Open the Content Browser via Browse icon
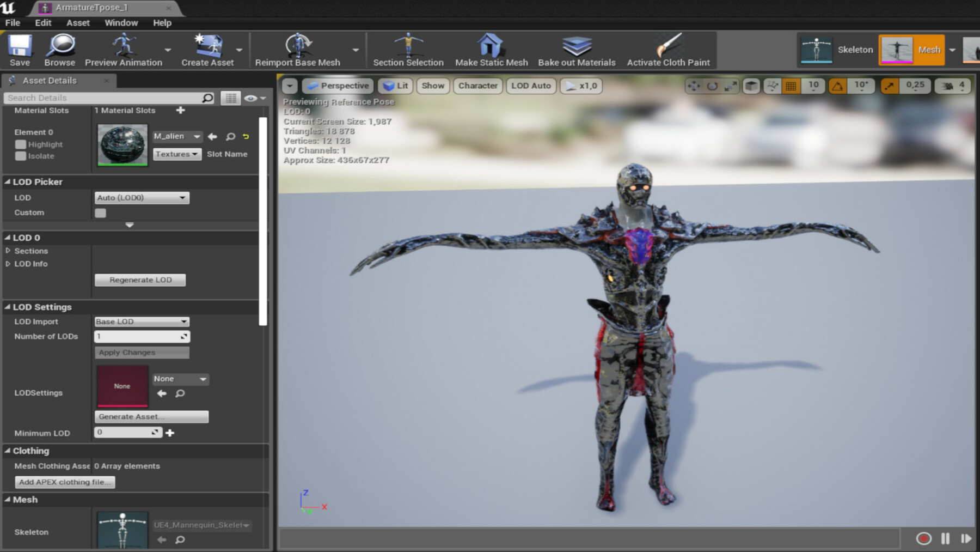 pos(60,49)
